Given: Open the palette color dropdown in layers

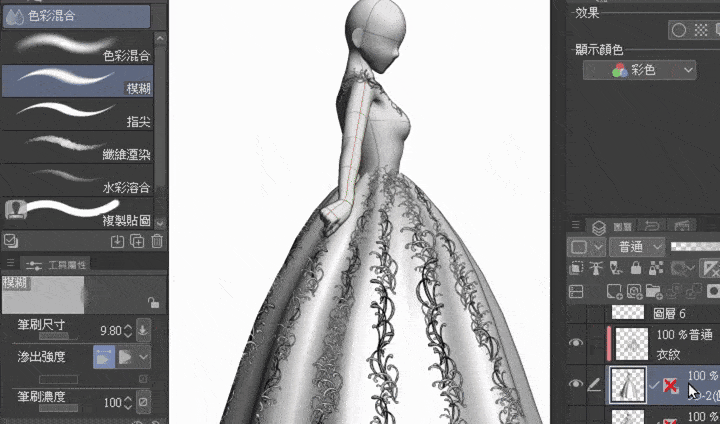Looking at the screenshot, I should [586, 247].
